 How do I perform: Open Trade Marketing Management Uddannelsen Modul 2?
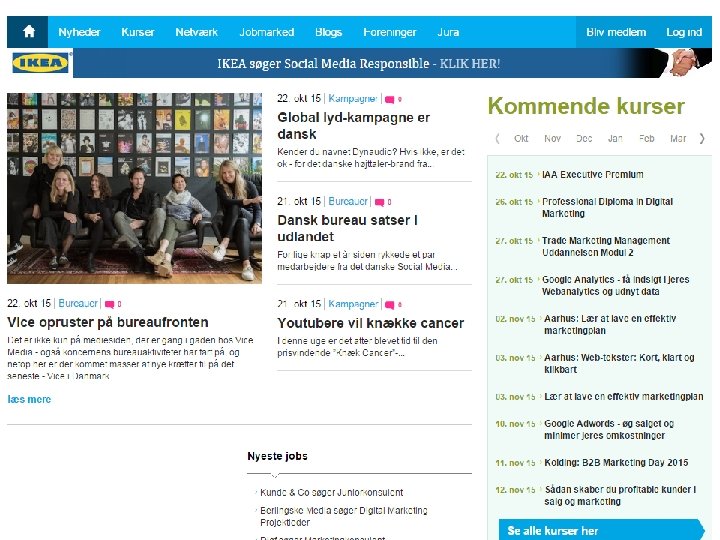coord(606,247)
